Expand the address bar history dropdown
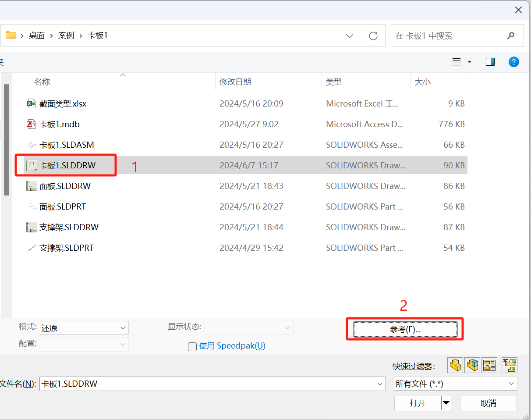531x420 pixels. pyautogui.click(x=350, y=36)
